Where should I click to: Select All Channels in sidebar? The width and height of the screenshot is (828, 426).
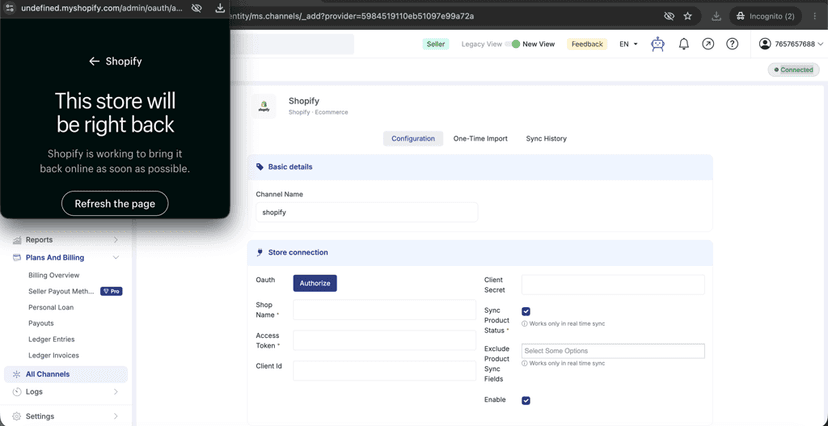(66, 374)
